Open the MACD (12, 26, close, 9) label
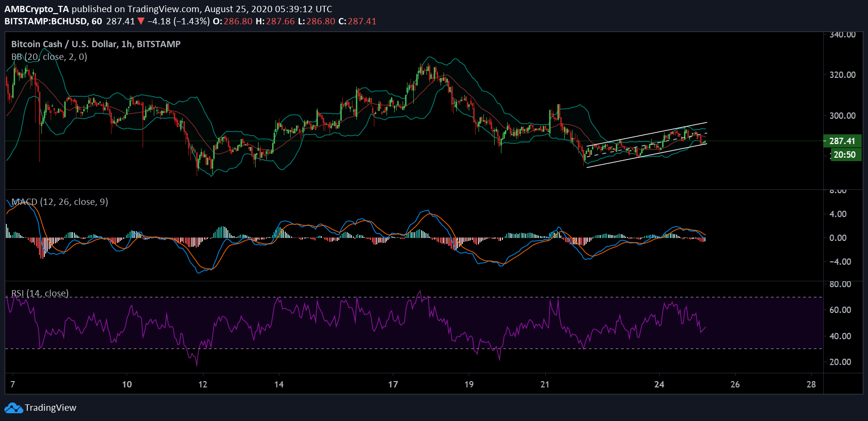This screenshot has width=868, height=421. tap(59, 202)
